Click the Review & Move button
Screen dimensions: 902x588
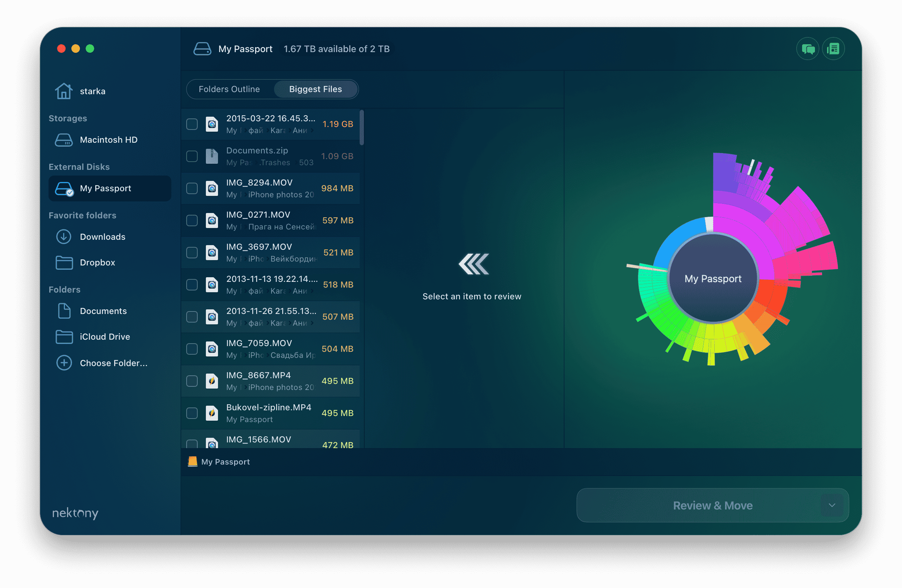click(x=712, y=505)
